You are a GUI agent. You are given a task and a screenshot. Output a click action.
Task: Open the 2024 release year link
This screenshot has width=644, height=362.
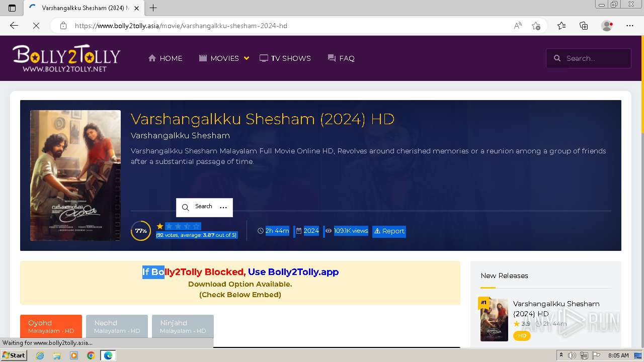[x=311, y=231]
